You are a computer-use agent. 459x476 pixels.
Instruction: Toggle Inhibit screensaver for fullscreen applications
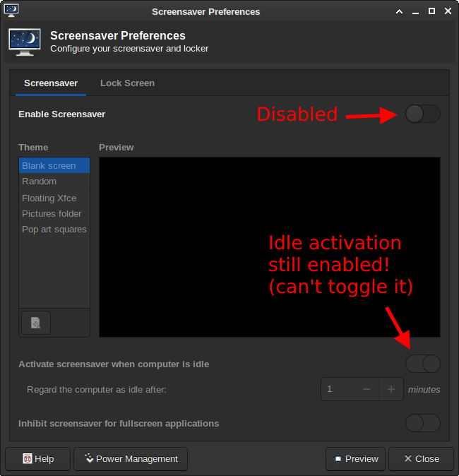(x=422, y=423)
